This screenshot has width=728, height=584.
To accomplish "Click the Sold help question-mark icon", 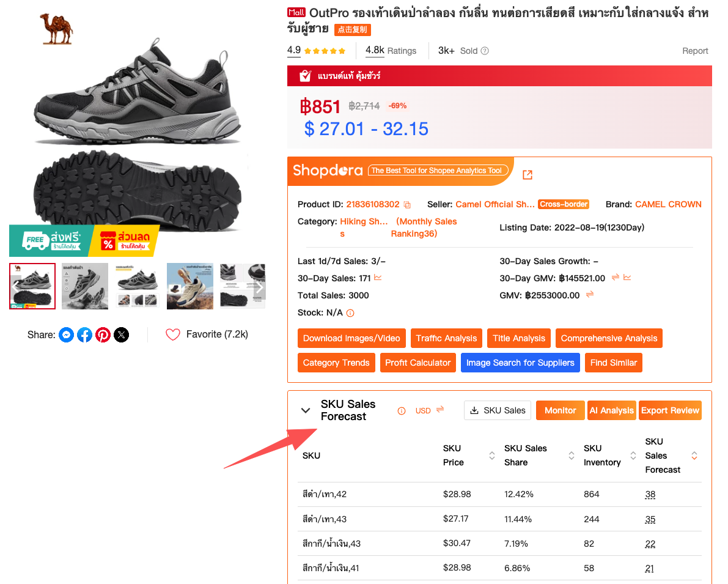I will 485,51.
